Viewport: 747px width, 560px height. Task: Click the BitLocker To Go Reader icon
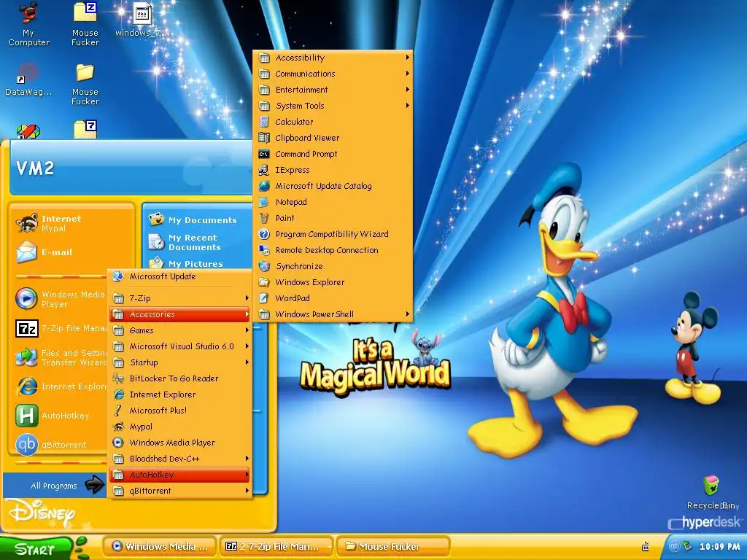click(x=118, y=378)
